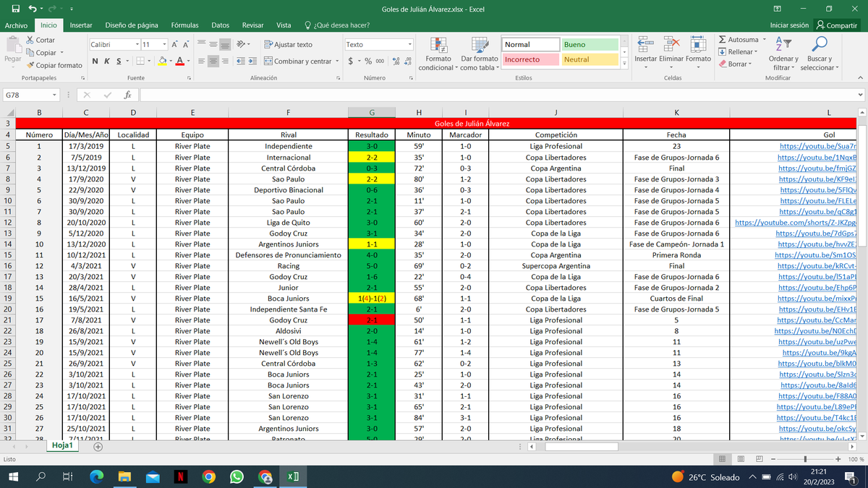The height and width of the screenshot is (488, 868).
Task: Click the decrease indent icon
Action: point(241,61)
